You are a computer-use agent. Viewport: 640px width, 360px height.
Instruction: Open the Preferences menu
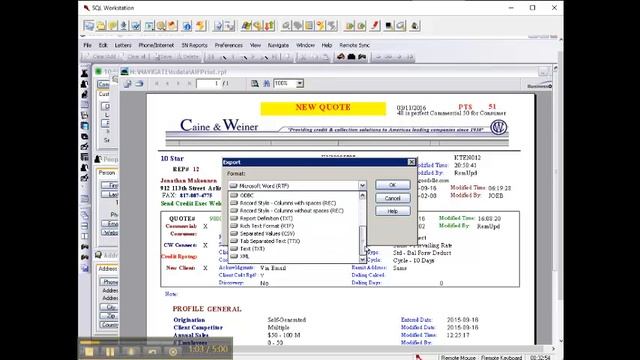(x=229, y=45)
